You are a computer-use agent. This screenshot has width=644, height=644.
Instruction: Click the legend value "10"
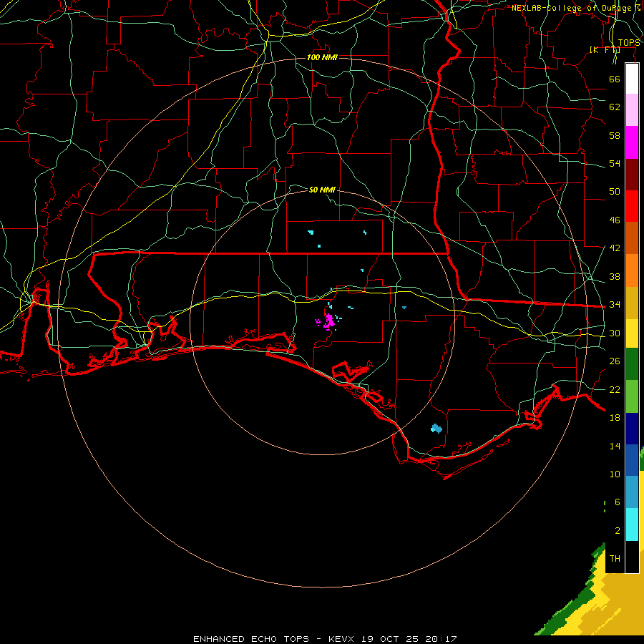pos(615,474)
